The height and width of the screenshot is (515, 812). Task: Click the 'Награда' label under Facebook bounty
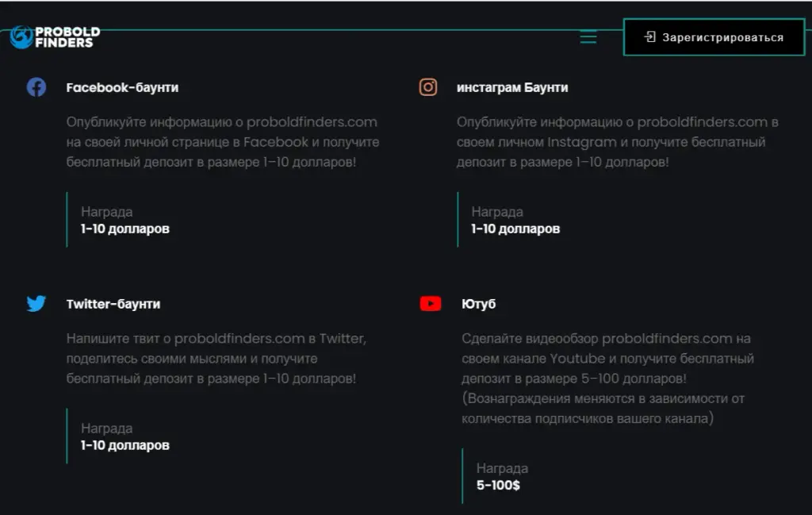(107, 212)
